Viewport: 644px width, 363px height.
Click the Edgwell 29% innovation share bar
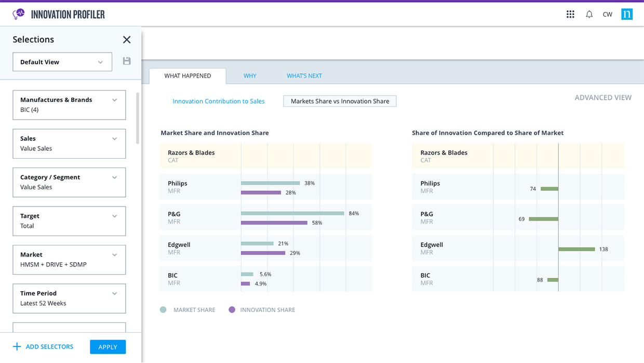263,253
